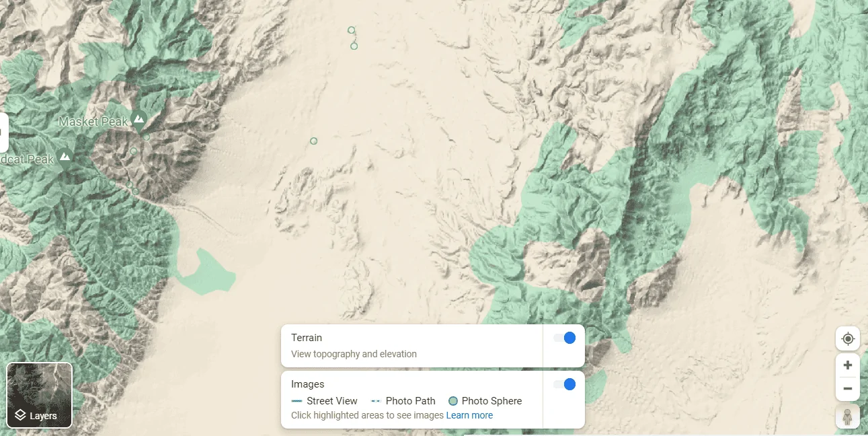868x436 pixels.
Task: Turn off the Images toggle
Action: (x=565, y=384)
